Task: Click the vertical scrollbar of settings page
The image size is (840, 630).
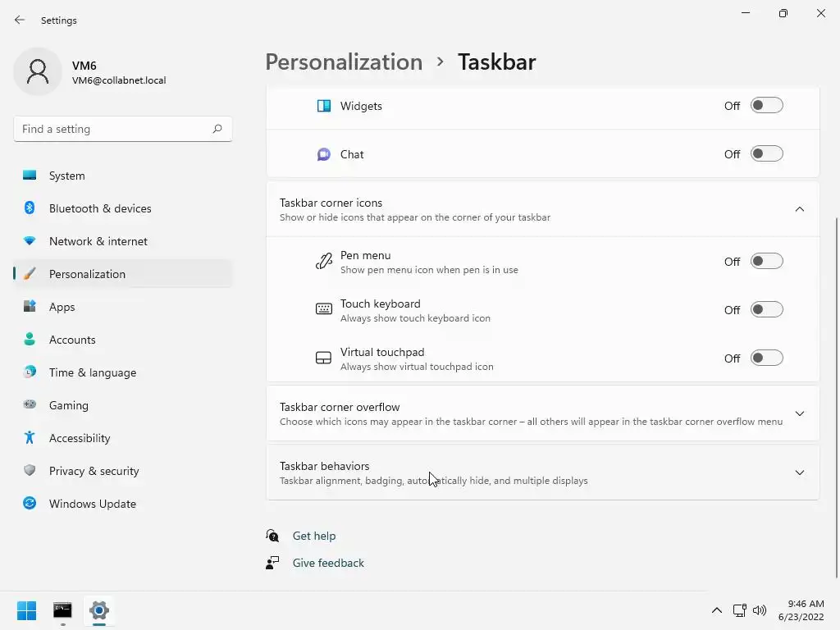Action: pos(836,394)
